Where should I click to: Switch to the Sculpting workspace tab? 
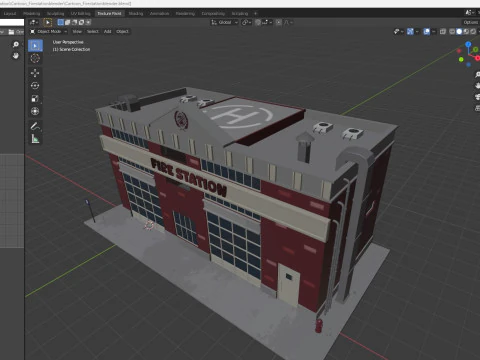55,13
